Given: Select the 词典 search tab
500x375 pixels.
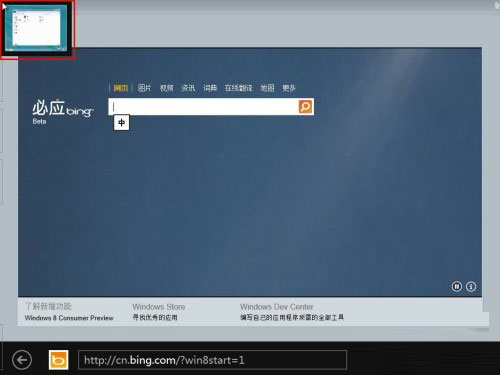Looking at the screenshot, I should click(x=210, y=88).
